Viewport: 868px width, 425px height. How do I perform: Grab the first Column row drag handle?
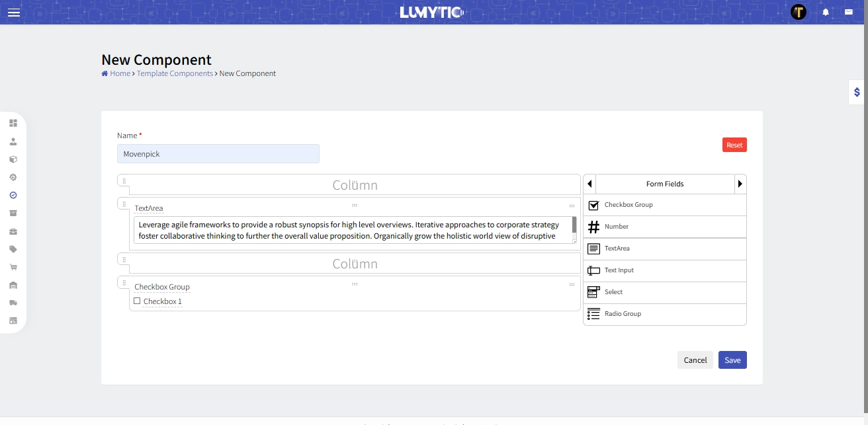124,180
